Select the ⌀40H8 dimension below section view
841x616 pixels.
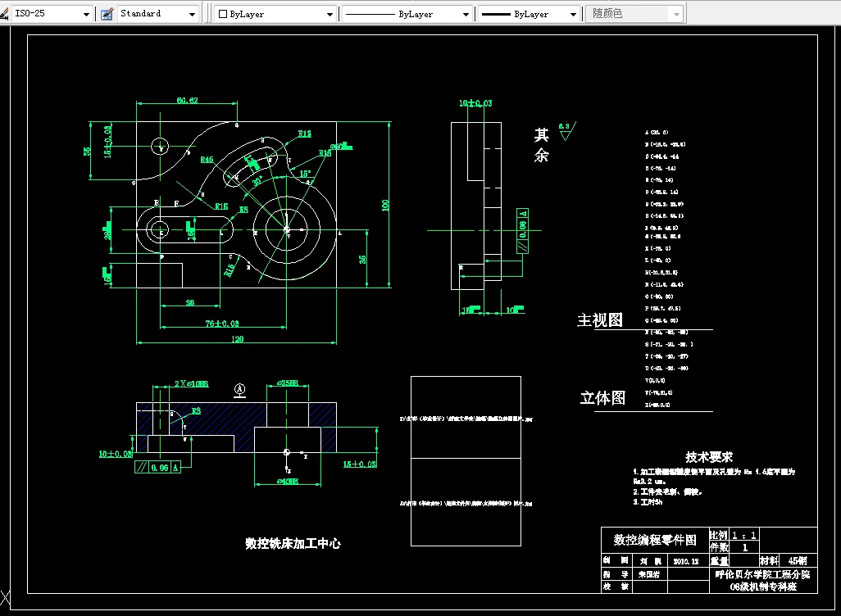click(x=288, y=482)
